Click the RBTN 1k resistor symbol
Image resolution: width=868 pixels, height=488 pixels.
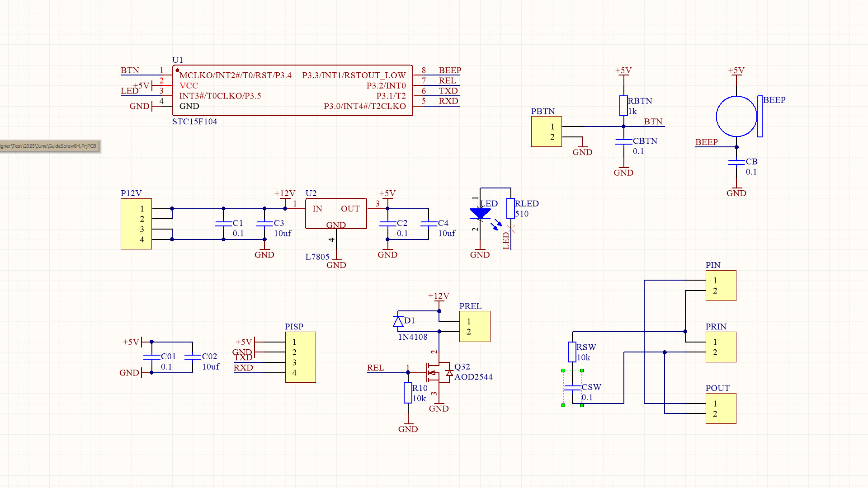pos(623,105)
